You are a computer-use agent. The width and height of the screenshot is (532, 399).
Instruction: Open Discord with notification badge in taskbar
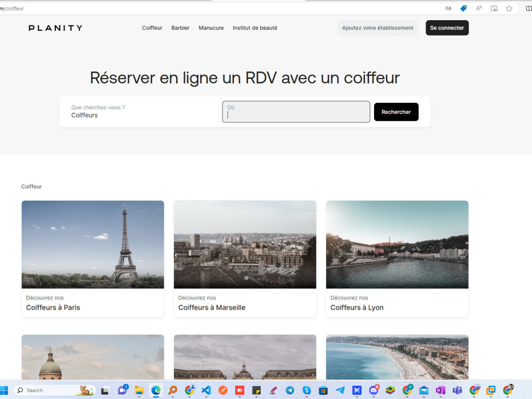pos(374,390)
